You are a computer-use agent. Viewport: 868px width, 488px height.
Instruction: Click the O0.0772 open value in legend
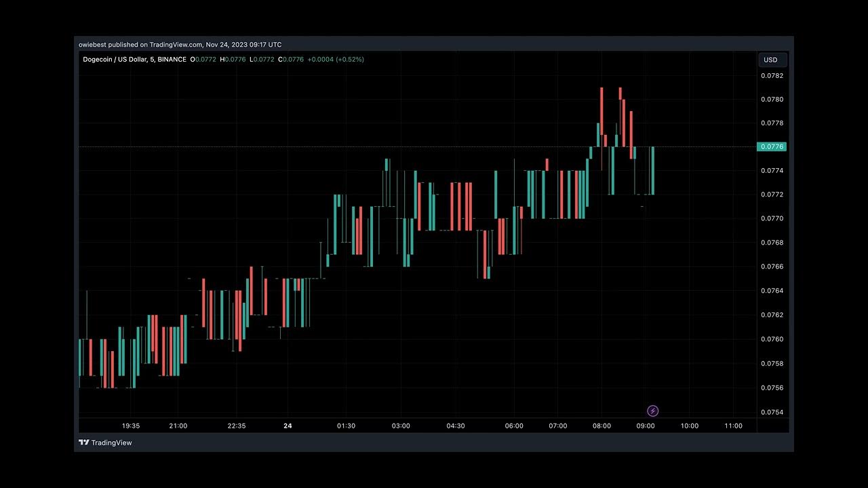click(x=202, y=60)
